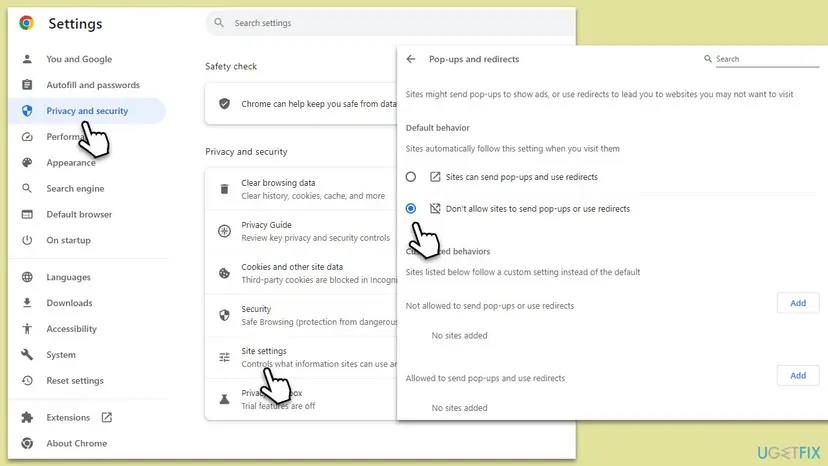Click the Performance gauge icon

(27, 137)
